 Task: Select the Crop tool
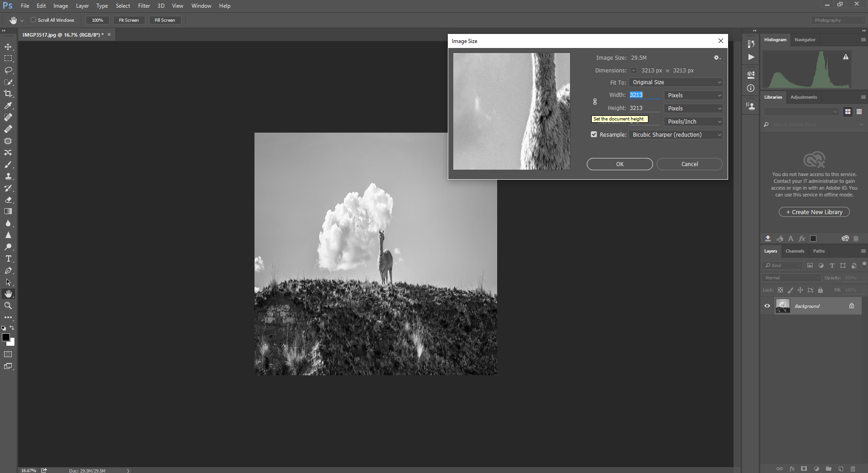8,94
